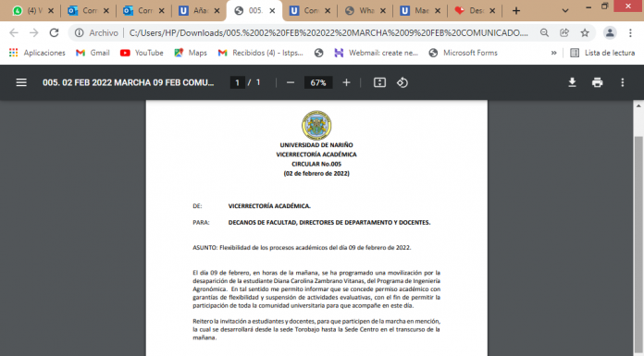The image size is (644, 356).
Task: Print the PDF document
Action: coord(597,82)
